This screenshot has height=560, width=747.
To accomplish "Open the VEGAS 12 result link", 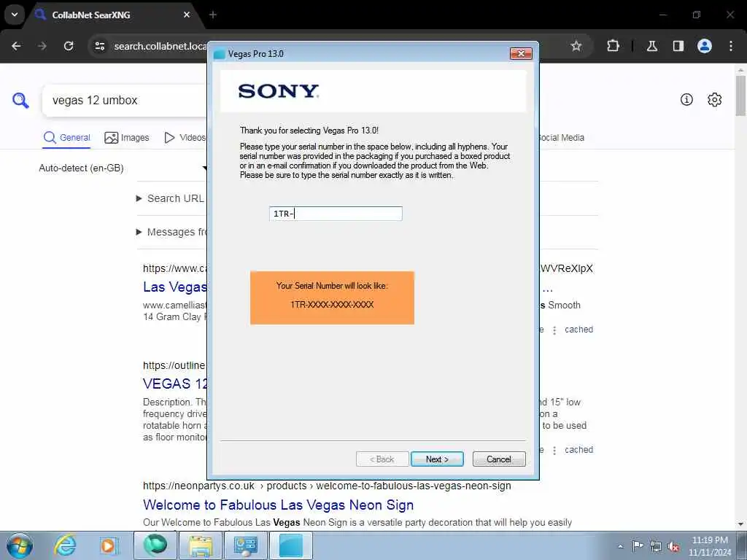I will tap(175, 384).
